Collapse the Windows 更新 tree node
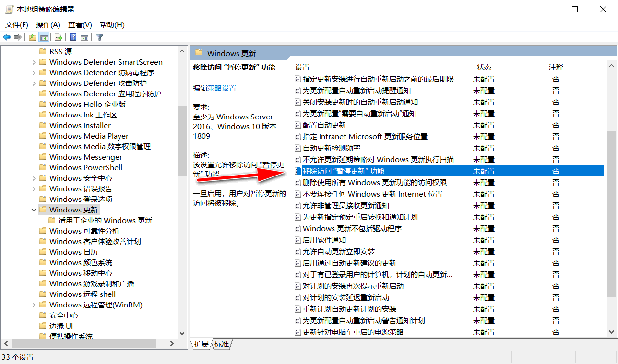Viewport: 618px width, 364px height. point(34,210)
